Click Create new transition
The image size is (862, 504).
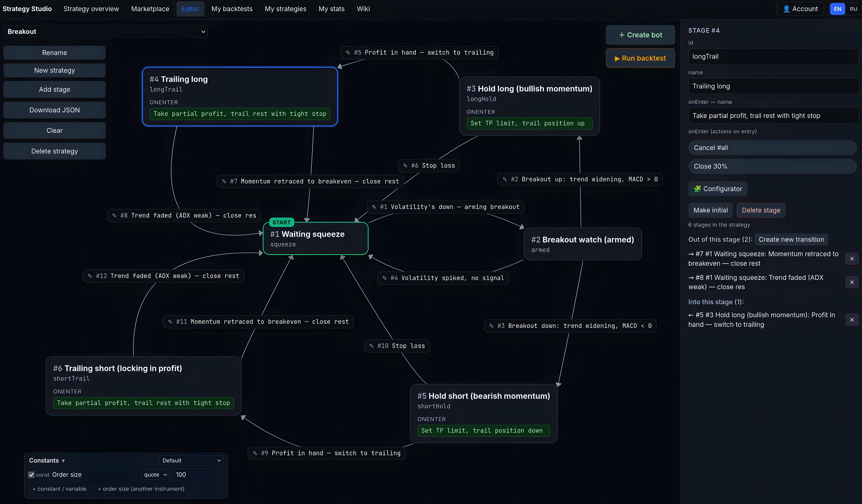click(x=791, y=239)
